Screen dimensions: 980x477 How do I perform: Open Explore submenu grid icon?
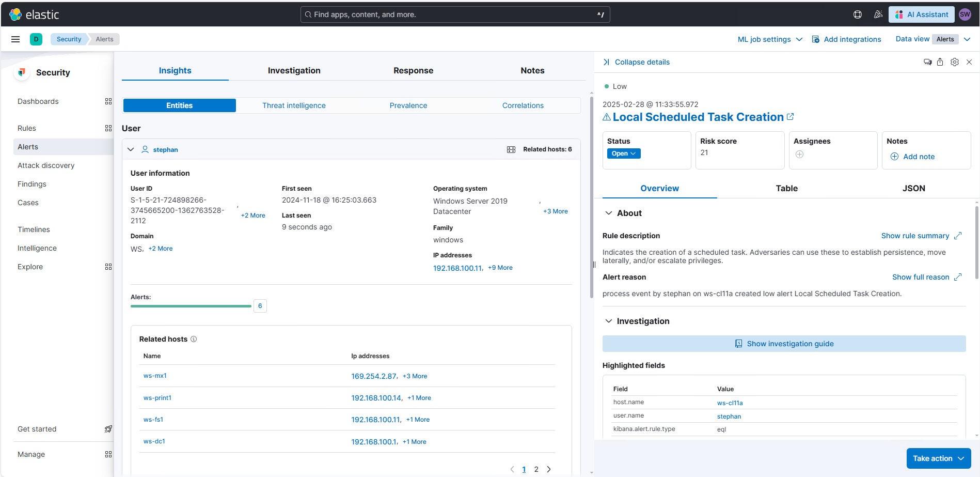click(108, 267)
